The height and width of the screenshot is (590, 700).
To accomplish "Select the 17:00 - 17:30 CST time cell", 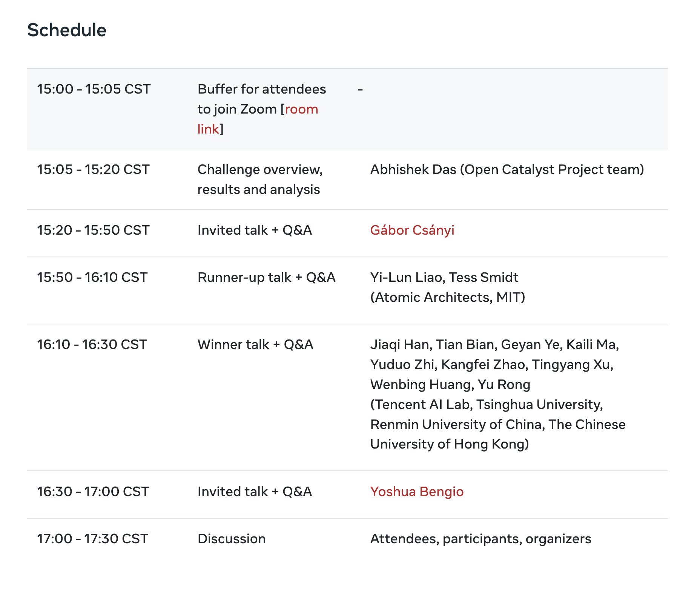I will coord(93,539).
